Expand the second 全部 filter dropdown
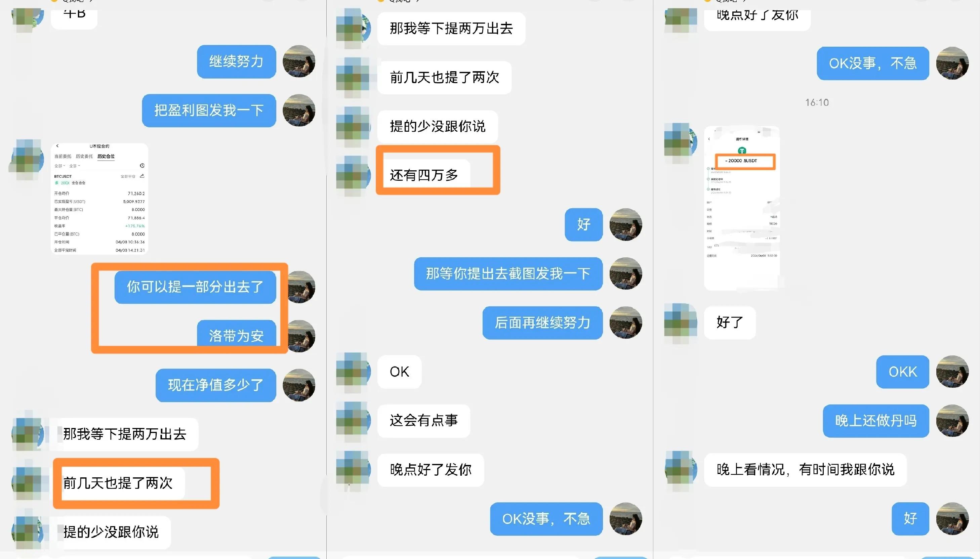Screen dimensions: 980x559 (x=75, y=166)
